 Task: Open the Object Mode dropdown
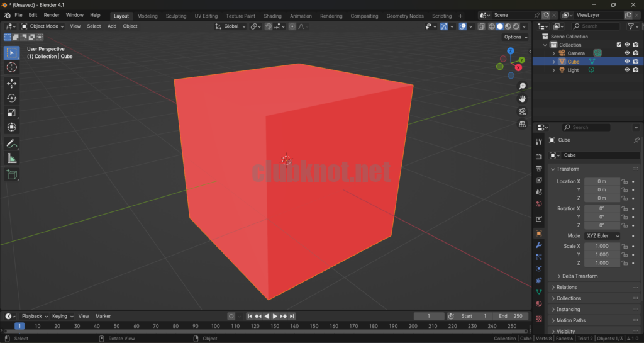(x=43, y=26)
